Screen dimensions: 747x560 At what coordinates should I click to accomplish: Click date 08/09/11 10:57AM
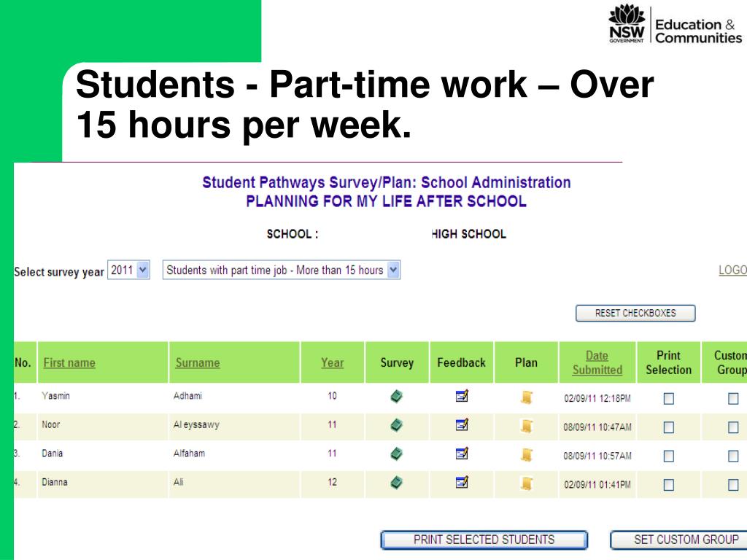click(x=597, y=456)
